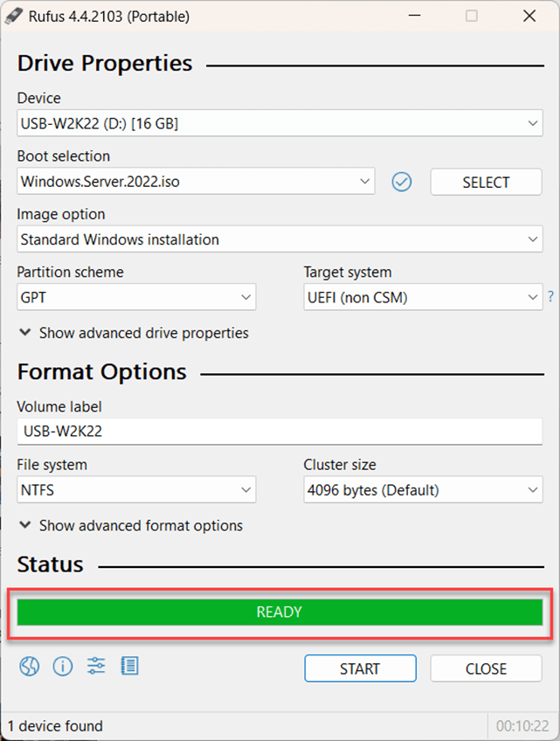Open the Device dropdown
The width and height of the screenshot is (560, 741).
(x=280, y=124)
